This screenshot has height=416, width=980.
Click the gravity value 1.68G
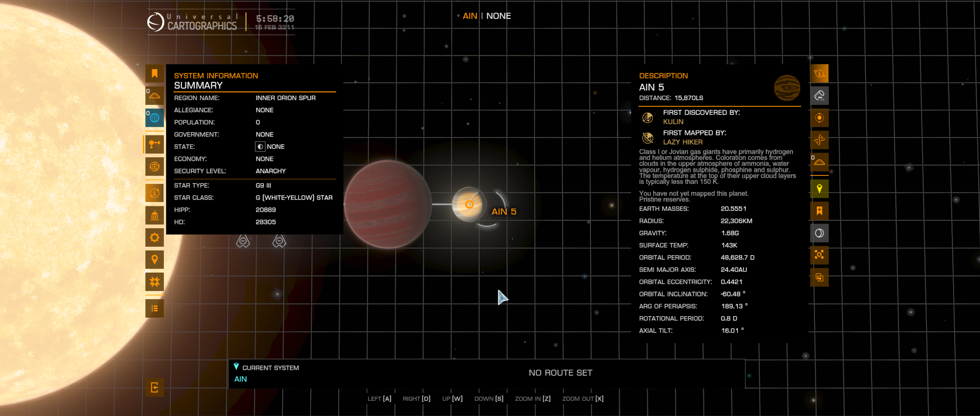pyautogui.click(x=730, y=233)
